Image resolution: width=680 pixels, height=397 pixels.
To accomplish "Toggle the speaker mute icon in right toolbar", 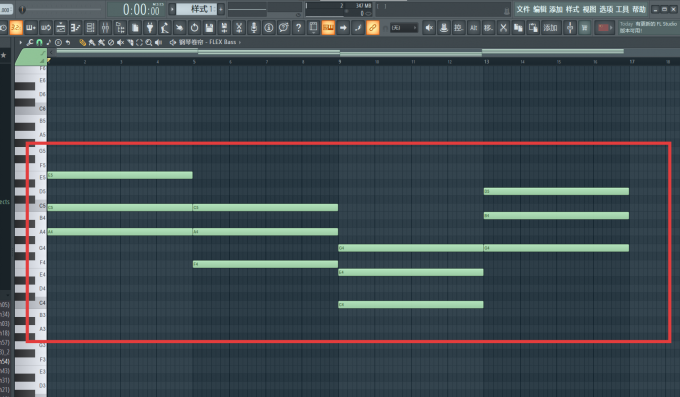I will tap(429, 28).
